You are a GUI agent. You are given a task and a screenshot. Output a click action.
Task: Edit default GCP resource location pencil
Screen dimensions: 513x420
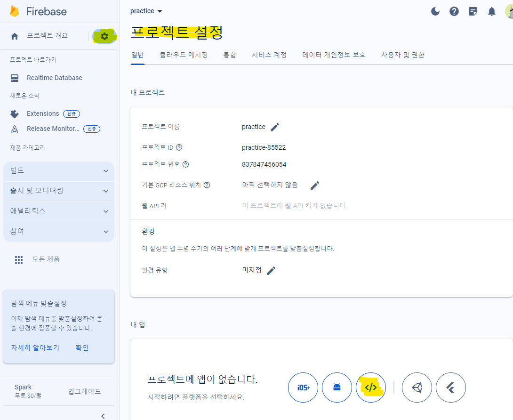(x=315, y=186)
